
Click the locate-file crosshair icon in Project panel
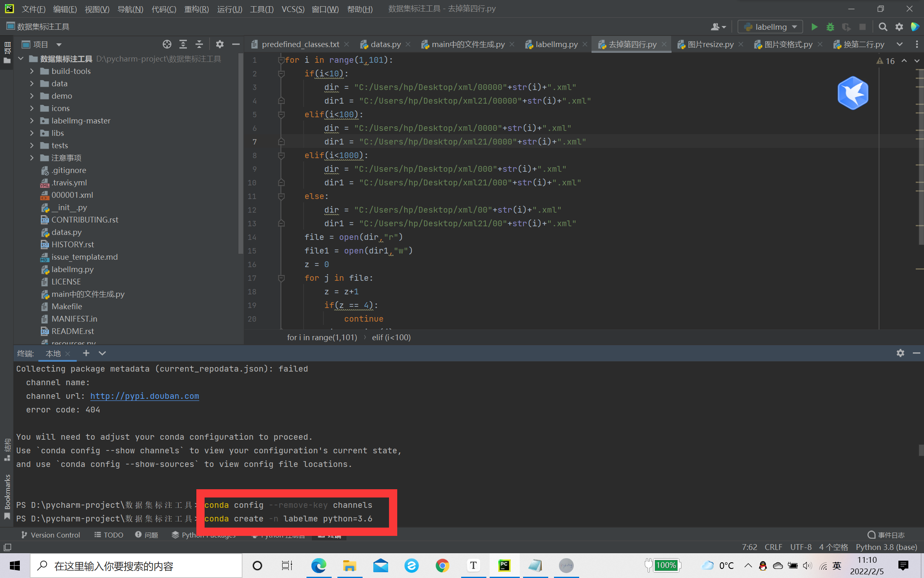tap(167, 44)
